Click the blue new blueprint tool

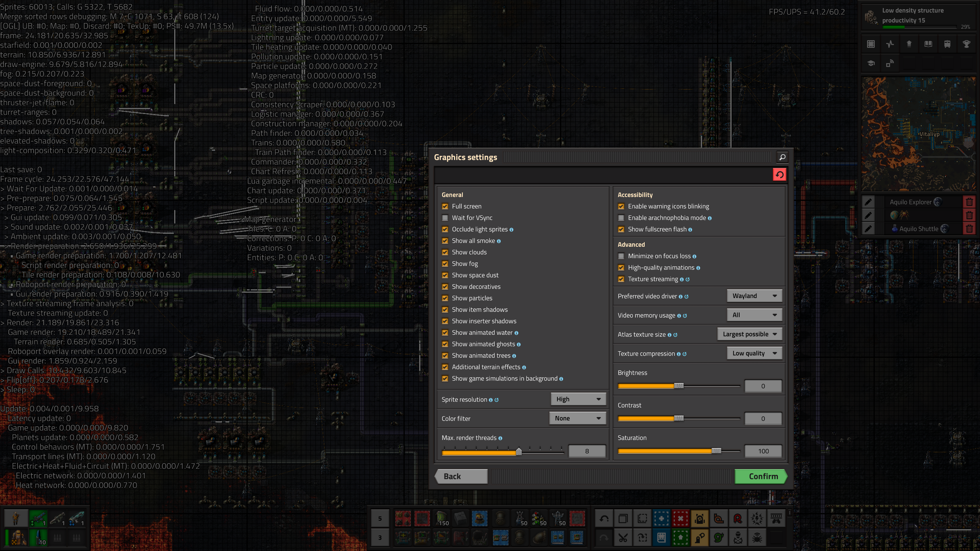pos(661,518)
